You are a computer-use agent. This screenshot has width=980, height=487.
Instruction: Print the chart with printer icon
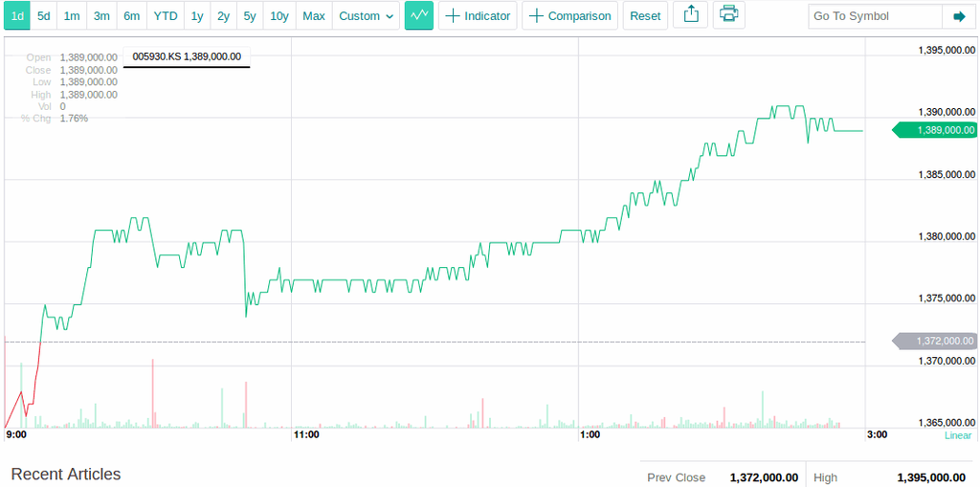[729, 15]
